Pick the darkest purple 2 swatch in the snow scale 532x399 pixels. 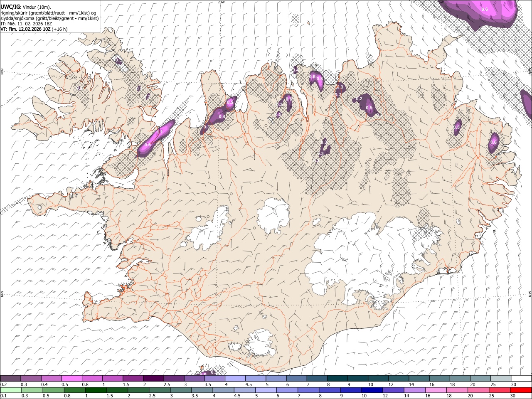pos(153,379)
